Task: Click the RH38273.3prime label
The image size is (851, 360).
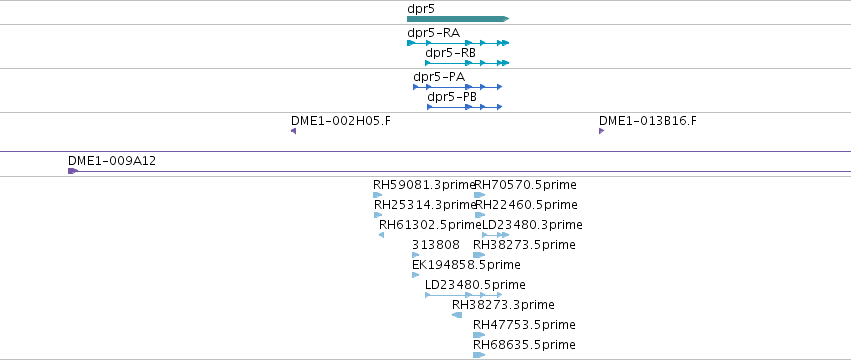Action: (x=503, y=305)
